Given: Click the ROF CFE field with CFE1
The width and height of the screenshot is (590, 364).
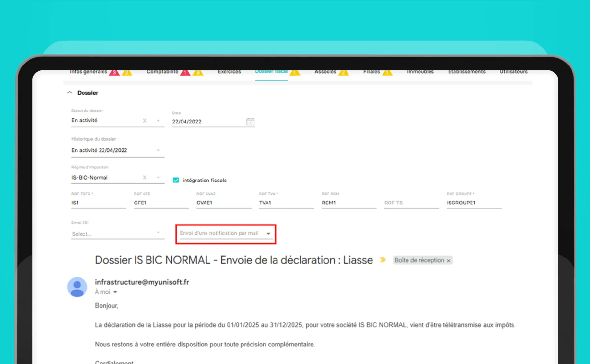Looking at the screenshot, I should (161, 203).
